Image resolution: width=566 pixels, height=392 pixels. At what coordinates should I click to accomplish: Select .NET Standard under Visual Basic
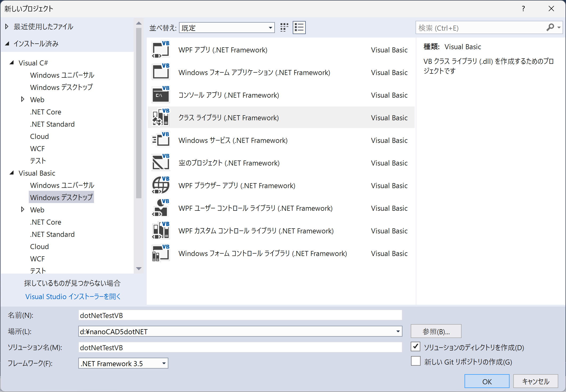point(52,234)
